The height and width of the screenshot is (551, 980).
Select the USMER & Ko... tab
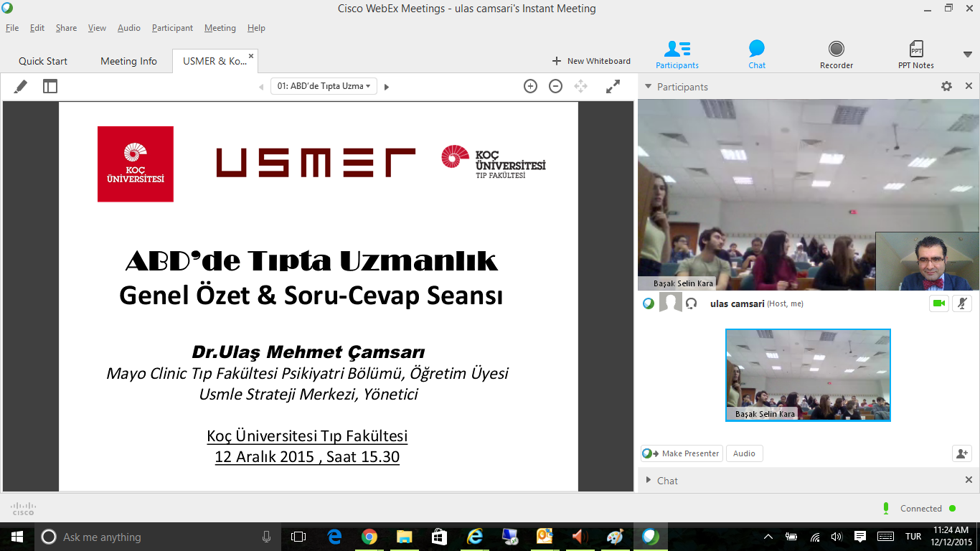pyautogui.click(x=214, y=61)
